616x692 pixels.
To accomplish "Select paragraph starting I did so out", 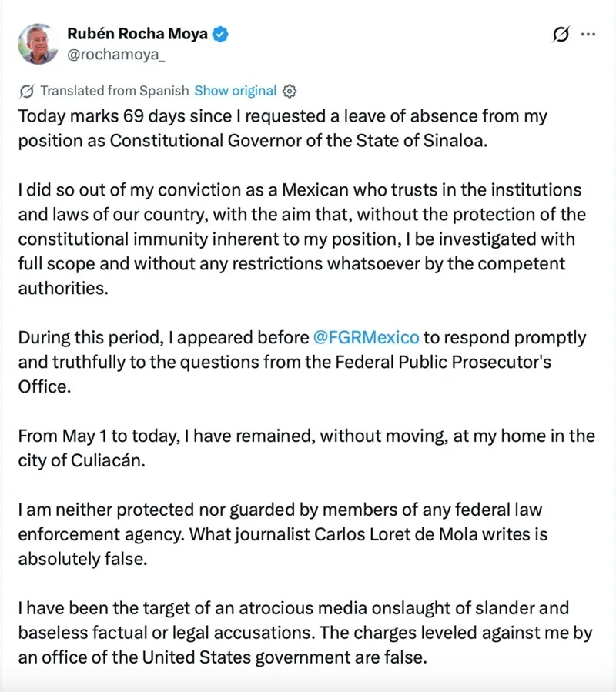I will coord(302,239).
